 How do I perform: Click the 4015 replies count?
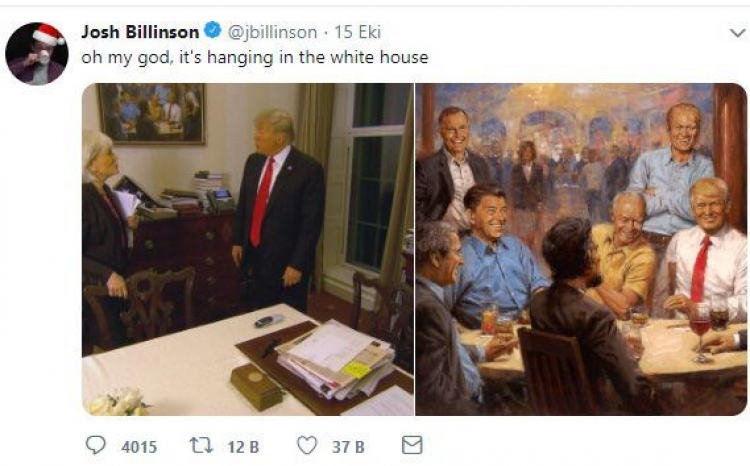click(139, 447)
